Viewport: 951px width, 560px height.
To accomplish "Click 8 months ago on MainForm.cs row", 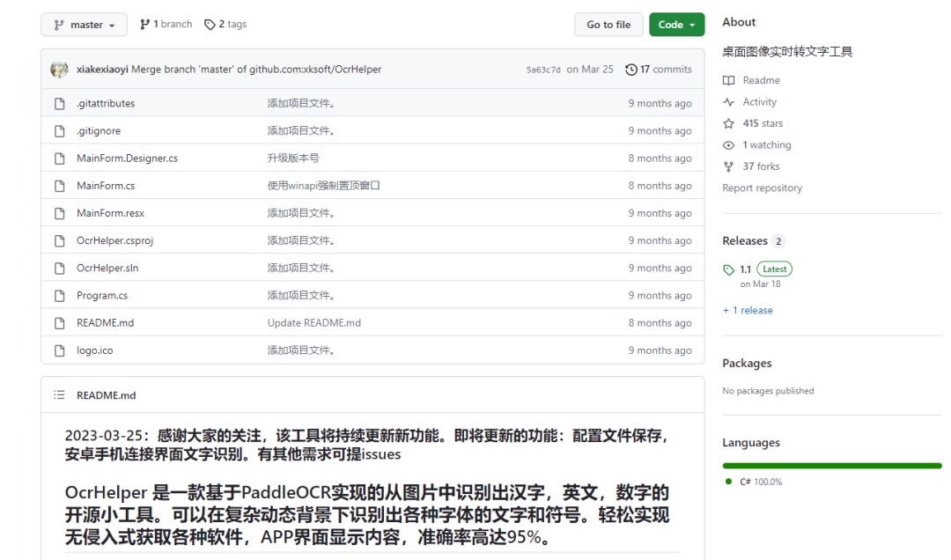I will tap(660, 186).
